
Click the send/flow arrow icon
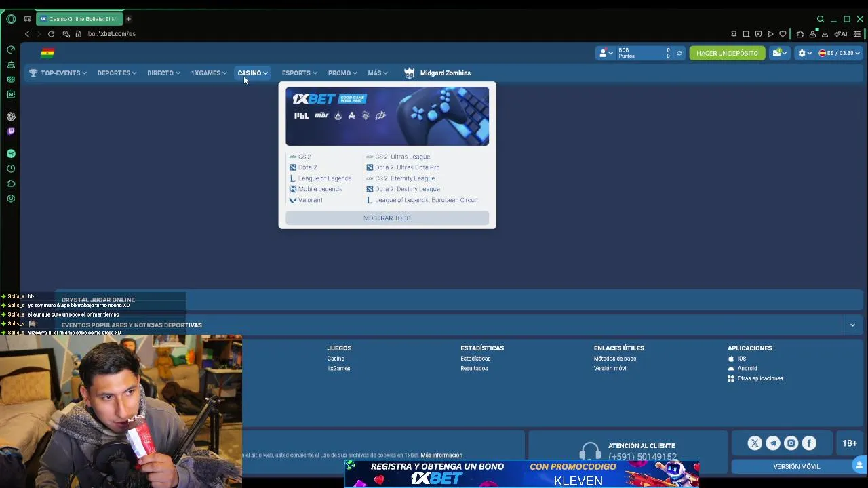tap(770, 34)
